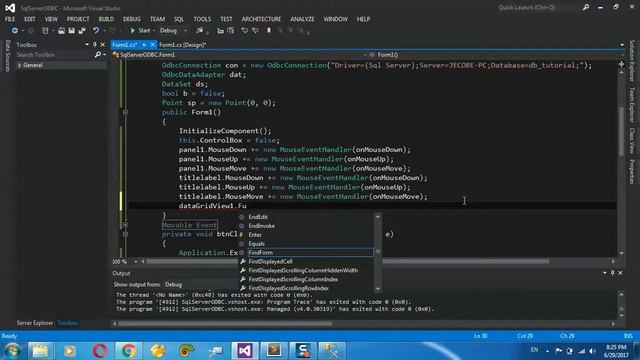Click the comment out lines icon
640x360 pixels.
244,31
